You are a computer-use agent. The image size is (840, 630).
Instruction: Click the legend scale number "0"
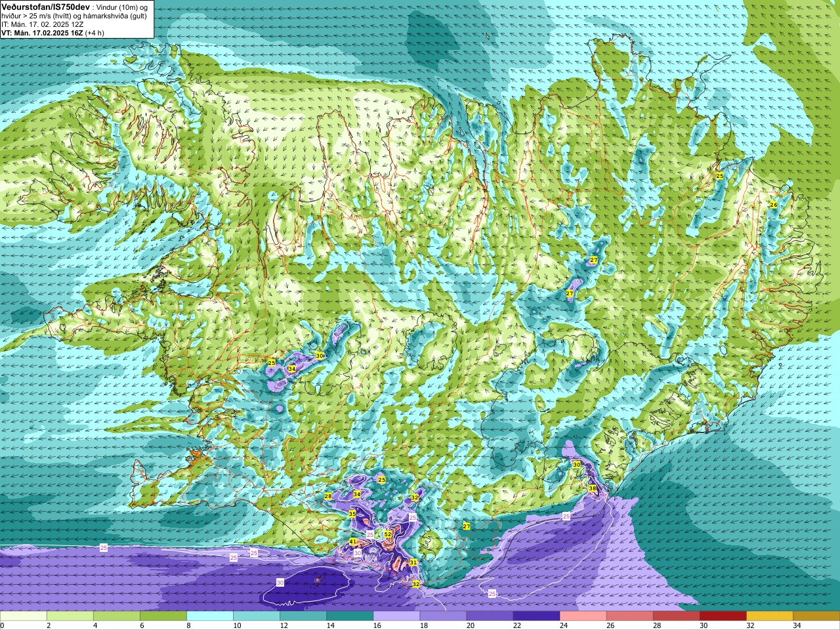tap(2, 625)
